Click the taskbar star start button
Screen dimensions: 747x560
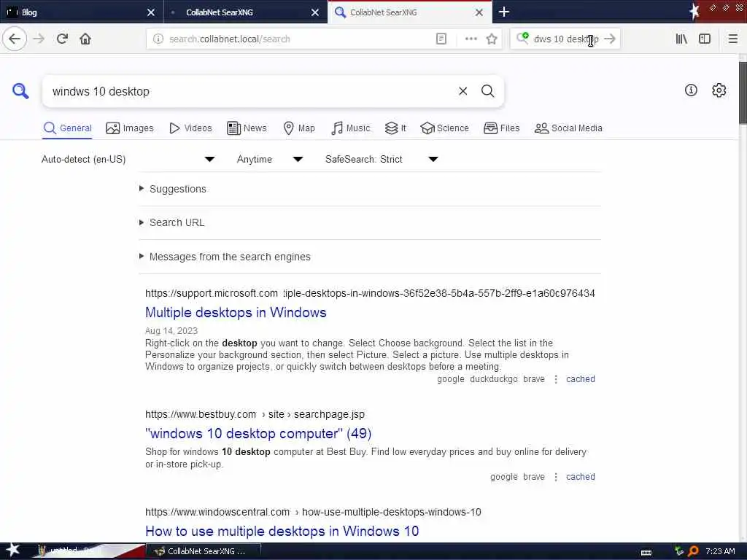click(x=13, y=551)
